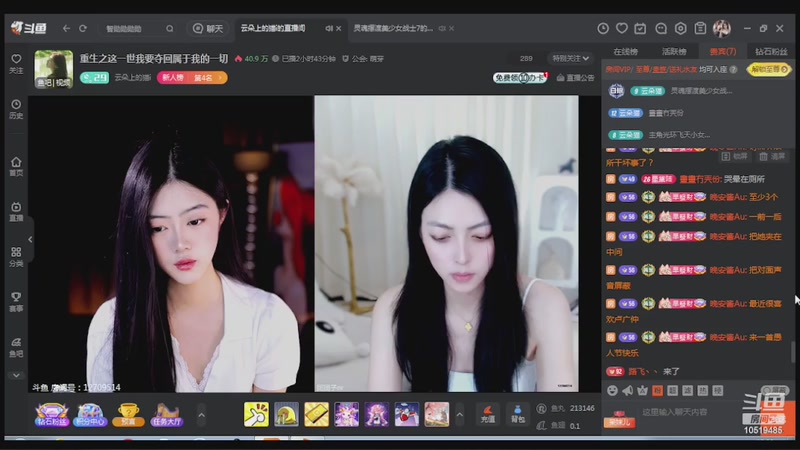This screenshot has height=450, width=800.
Task: Click the 新人榜 第4名 ranking badge
Action: pyautogui.click(x=192, y=78)
